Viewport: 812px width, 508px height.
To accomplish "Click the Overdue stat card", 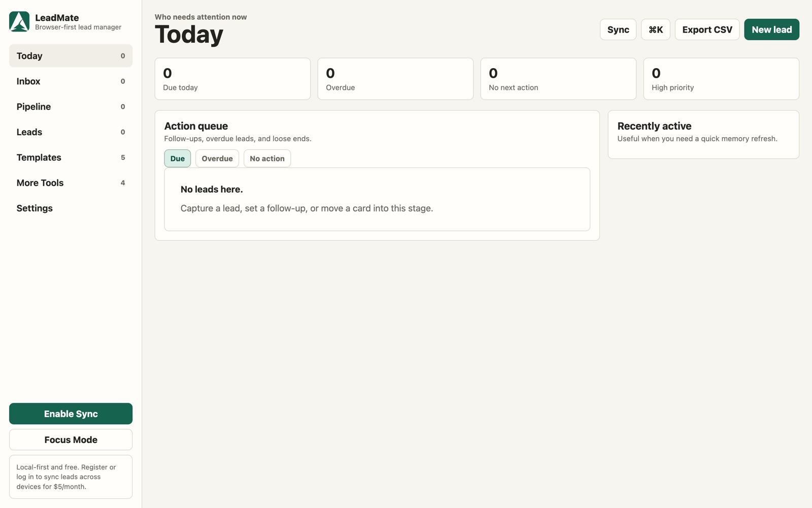I will (x=395, y=79).
